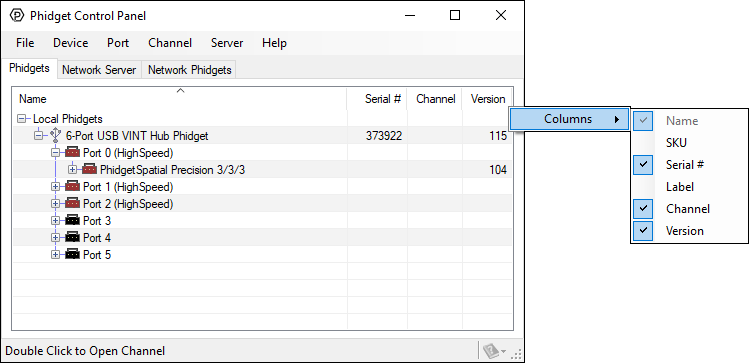Select the Port 3 row label
The height and width of the screenshot is (363, 749).
(x=97, y=221)
